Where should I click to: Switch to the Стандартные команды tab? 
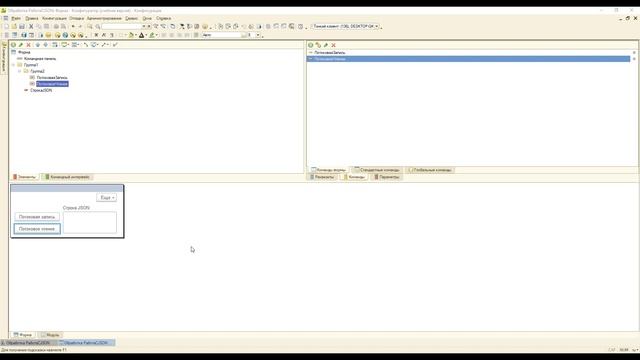[377, 170]
